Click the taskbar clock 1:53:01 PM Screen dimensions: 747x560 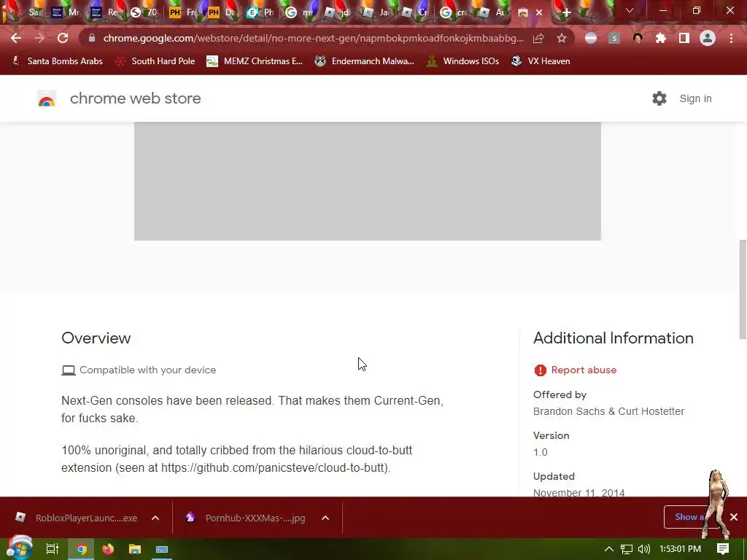(681, 549)
